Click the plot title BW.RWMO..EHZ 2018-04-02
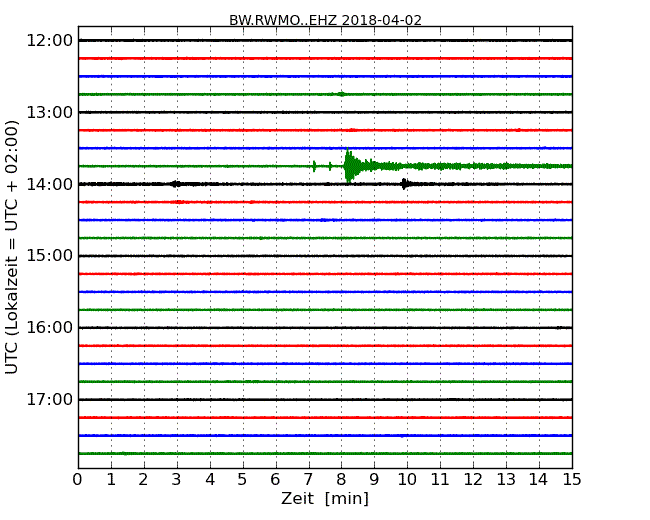The height and width of the screenshot is (520, 650). [x=325, y=20]
